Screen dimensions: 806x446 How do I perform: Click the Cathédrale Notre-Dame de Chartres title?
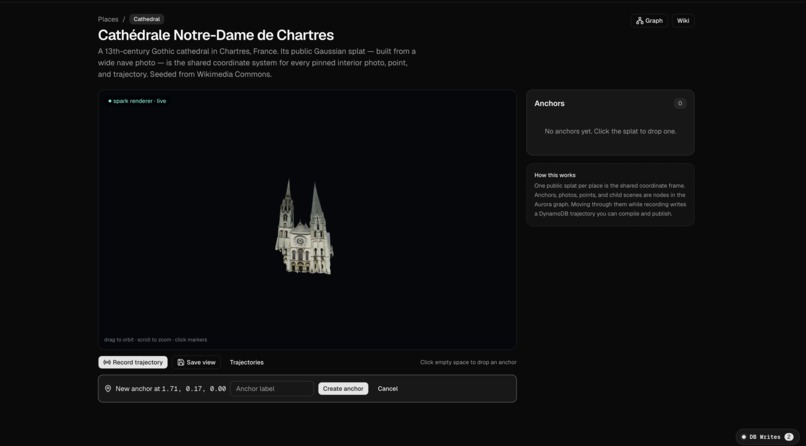(216, 35)
